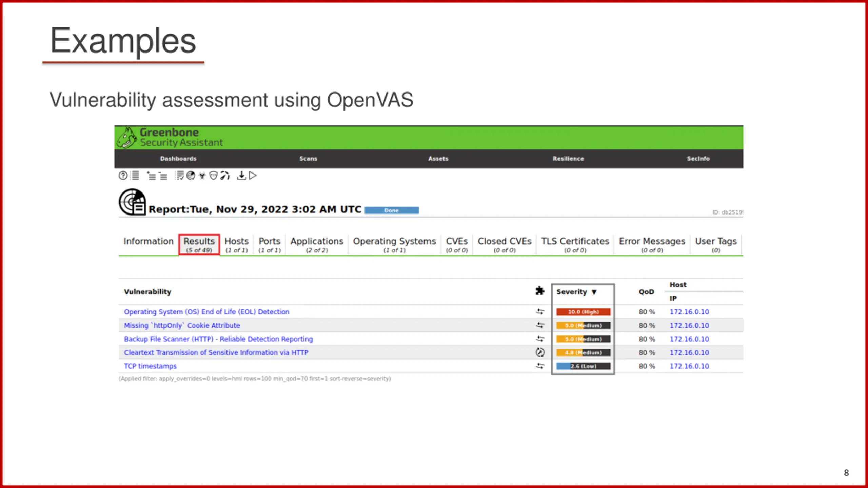Image resolution: width=868 pixels, height=488 pixels.
Task: Open the help question mark icon
Action: pyautogui.click(x=123, y=175)
